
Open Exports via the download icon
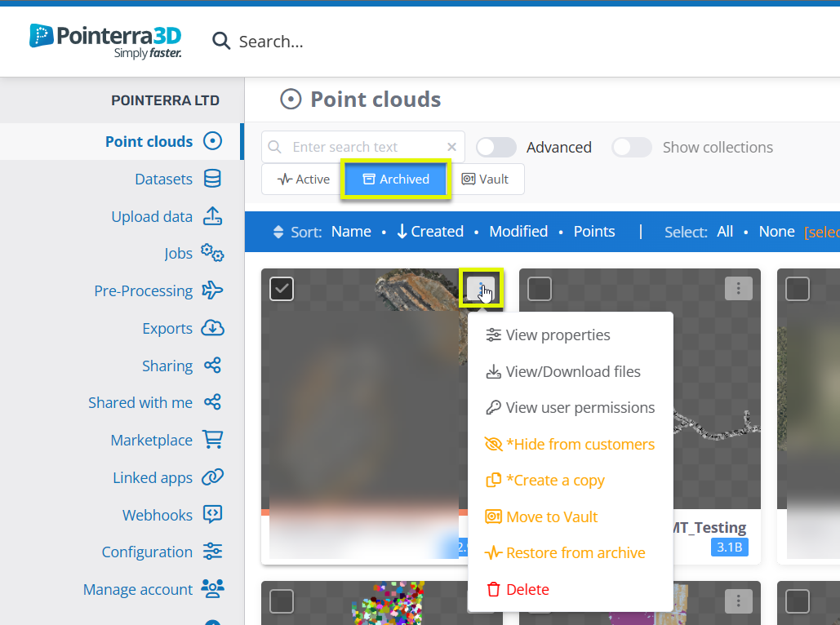point(212,328)
